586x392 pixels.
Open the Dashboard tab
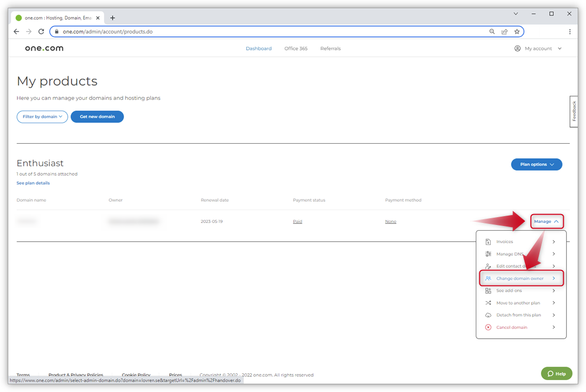coord(259,49)
